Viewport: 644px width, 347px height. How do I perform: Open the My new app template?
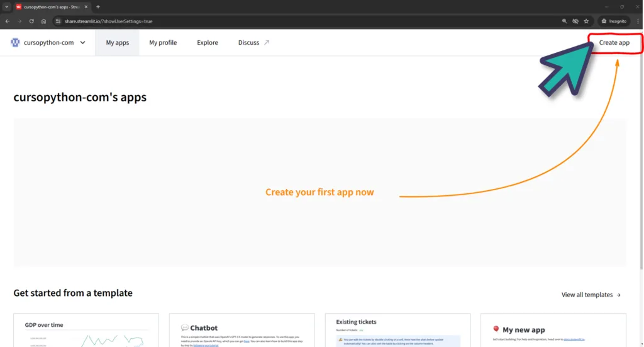coord(553,330)
